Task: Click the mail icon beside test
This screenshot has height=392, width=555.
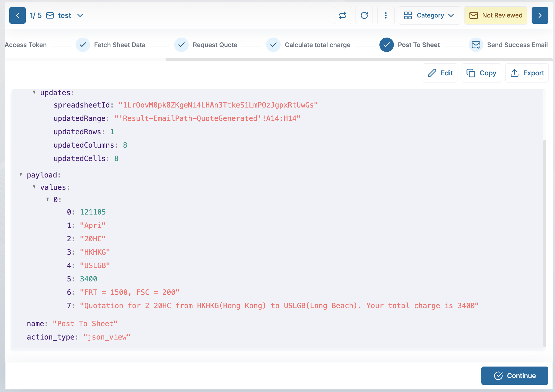Action: pos(50,15)
